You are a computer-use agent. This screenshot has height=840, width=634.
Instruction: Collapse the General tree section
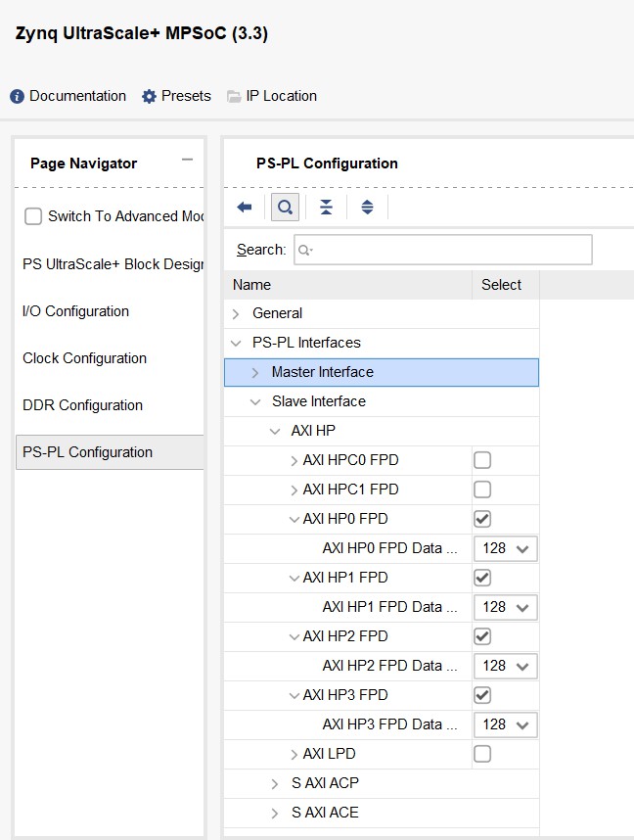click(238, 313)
